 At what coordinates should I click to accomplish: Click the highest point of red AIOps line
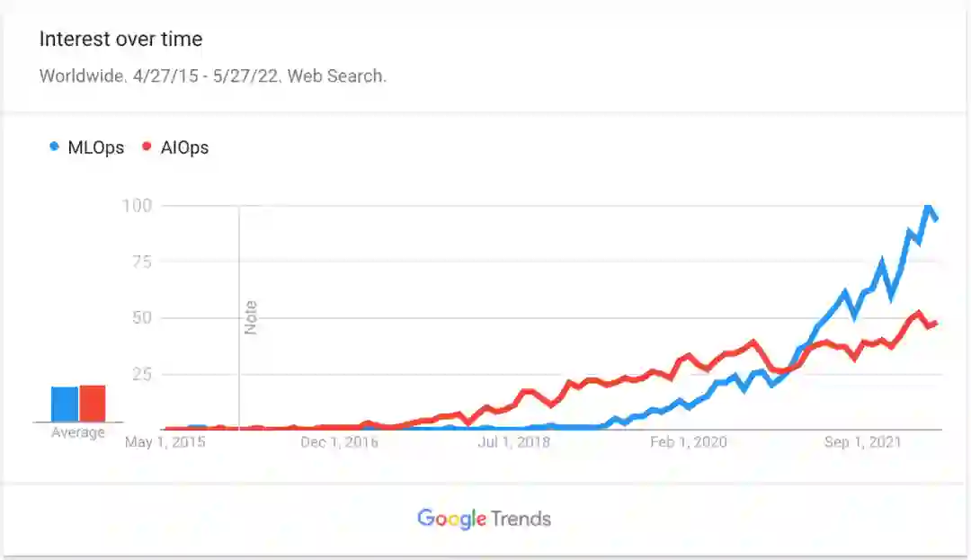(917, 314)
